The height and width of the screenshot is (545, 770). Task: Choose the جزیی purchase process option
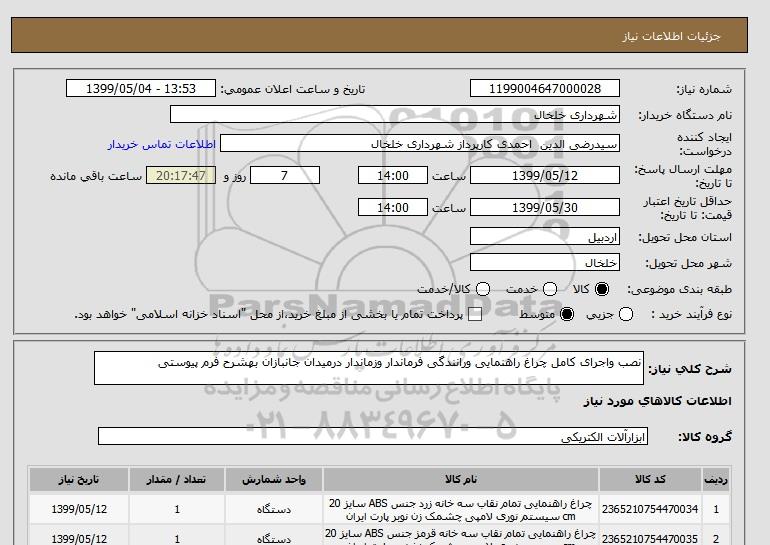[x=626, y=314]
